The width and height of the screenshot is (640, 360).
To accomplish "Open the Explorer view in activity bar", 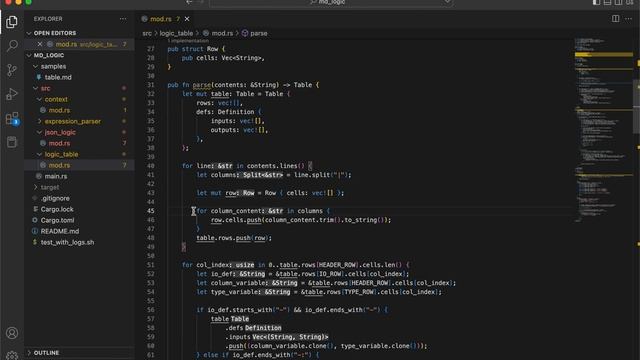I will [12, 22].
